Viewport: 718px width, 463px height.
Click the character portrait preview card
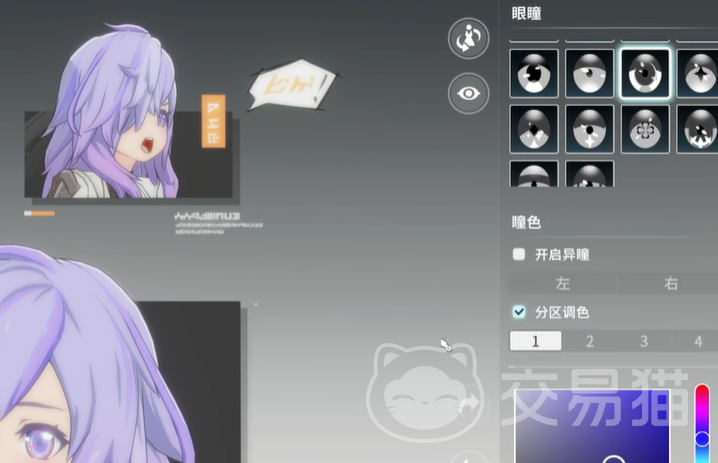tap(128, 154)
